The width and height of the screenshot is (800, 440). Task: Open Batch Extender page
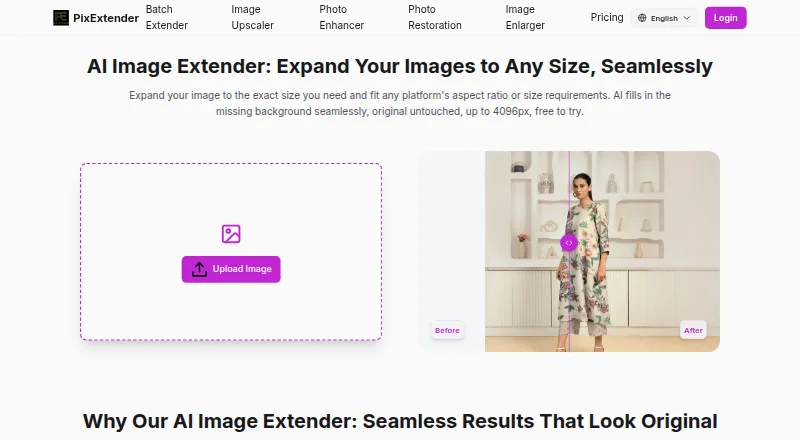pos(167,17)
